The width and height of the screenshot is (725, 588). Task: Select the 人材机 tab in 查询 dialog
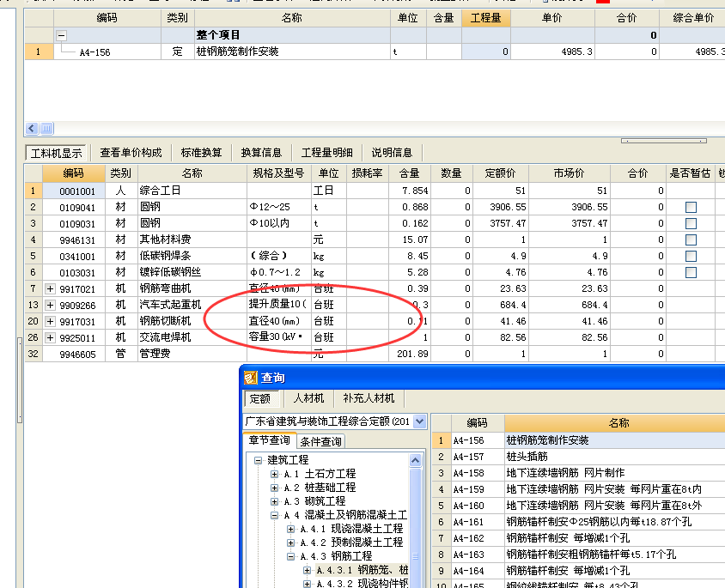click(309, 398)
